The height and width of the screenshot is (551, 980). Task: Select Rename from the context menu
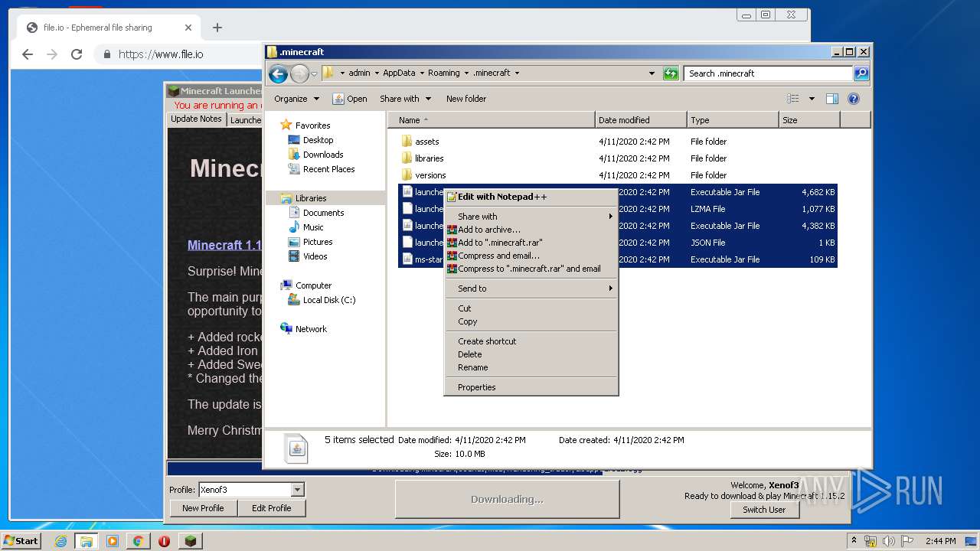531,367
